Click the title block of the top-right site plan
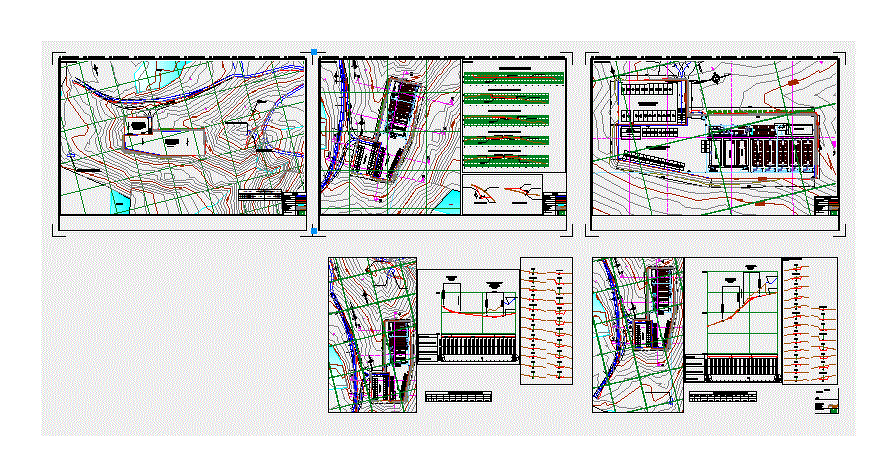The width and height of the screenshot is (896, 476). click(826, 206)
